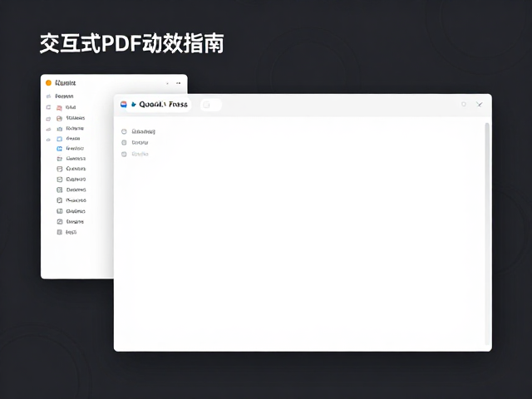Viewport: 532px width, 399px height.
Task: Select the last, shortest row in the back window list
Action: (x=66, y=232)
